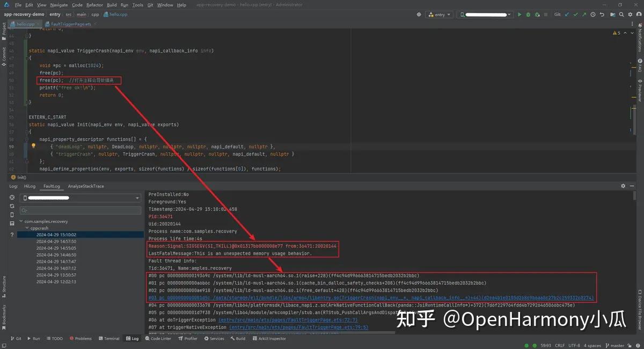Push commits using the green up-arrow icon
Viewport: 644px width, 349px height.
coord(584,14)
